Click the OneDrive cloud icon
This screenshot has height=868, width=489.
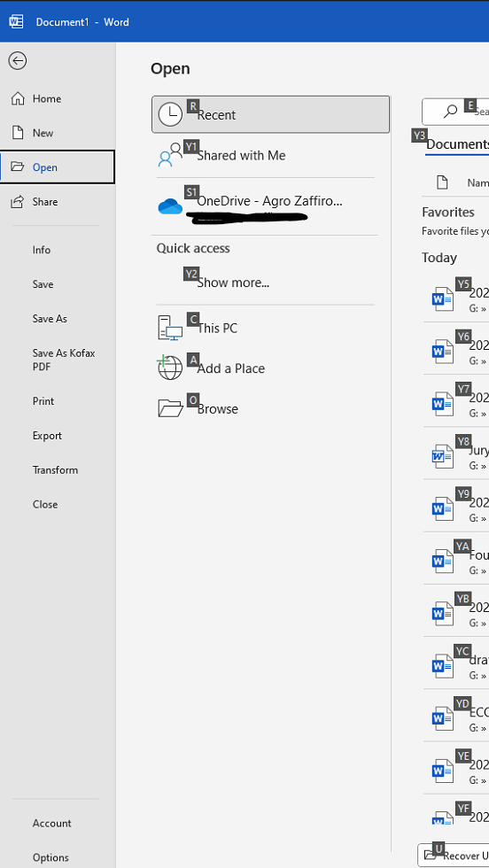coord(170,207)
